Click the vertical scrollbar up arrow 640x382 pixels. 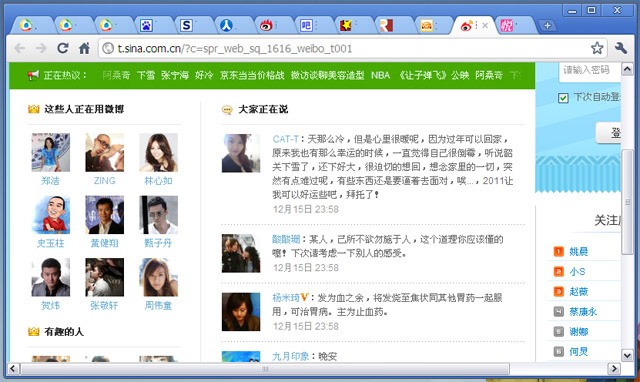pyautogui.click(x=627, y=69)
